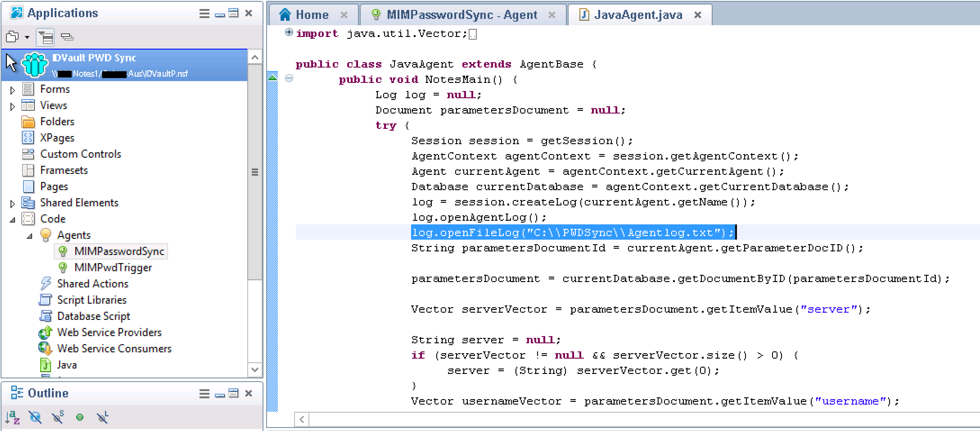Click the filter tree view toolbar icon

click(45, 37)
